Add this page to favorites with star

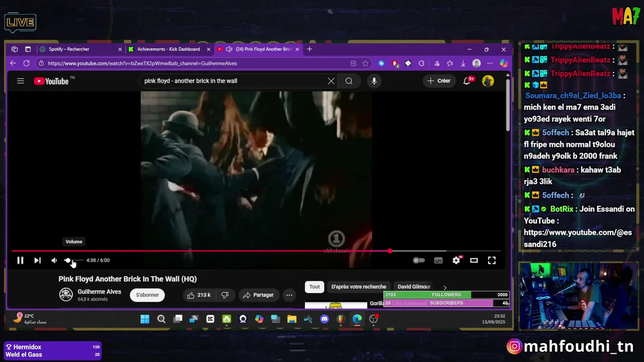(x=365, y=63)
